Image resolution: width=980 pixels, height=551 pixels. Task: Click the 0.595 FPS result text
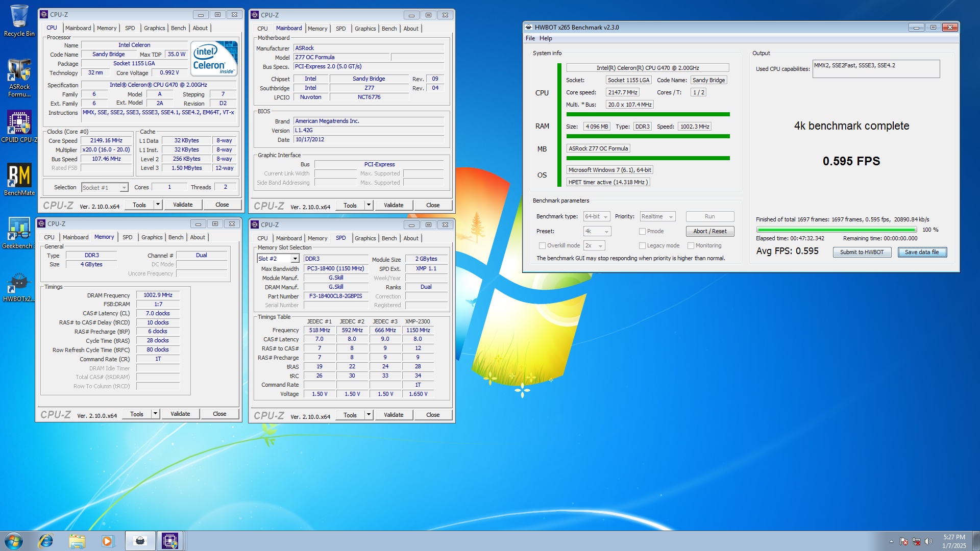(x=851, y=162)
